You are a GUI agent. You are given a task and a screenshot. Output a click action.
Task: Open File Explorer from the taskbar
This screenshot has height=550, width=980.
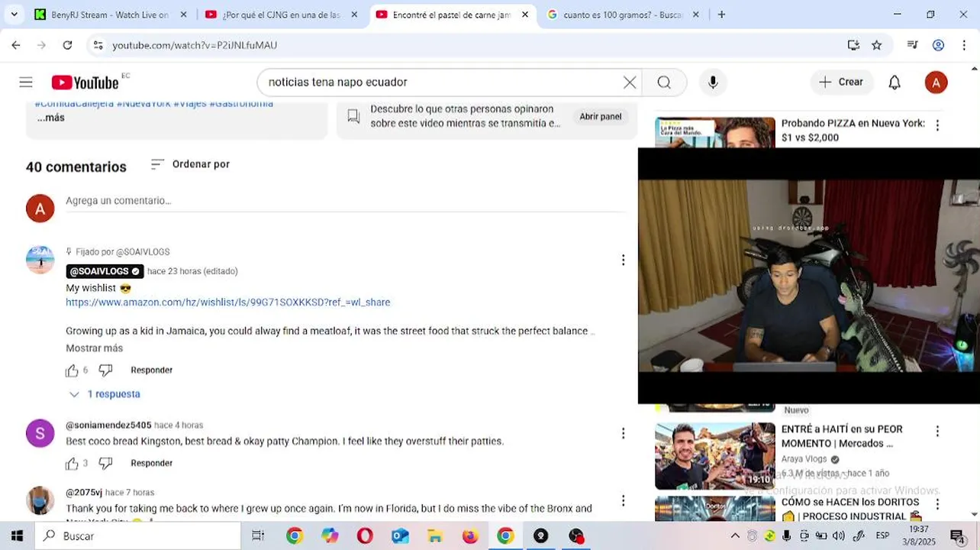pyautogui.click(x=435, y=535)
